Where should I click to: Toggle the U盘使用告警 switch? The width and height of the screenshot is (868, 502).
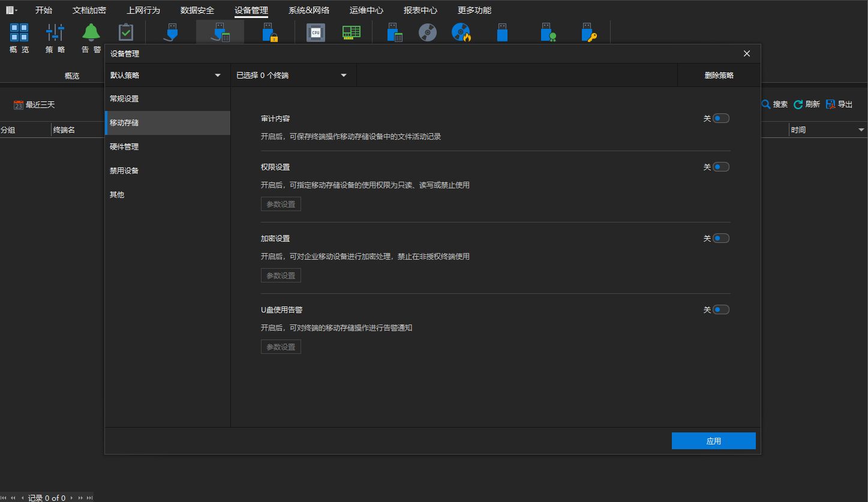coord(721,309)
